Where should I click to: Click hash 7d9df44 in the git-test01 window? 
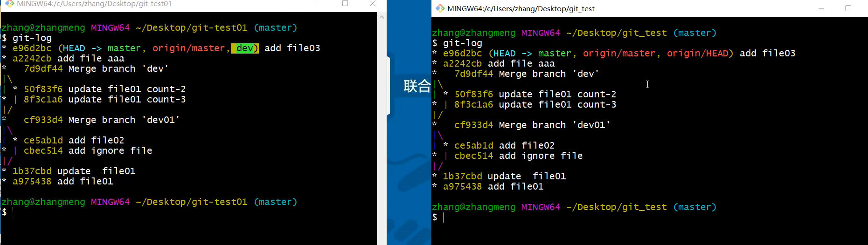point(43,68)
